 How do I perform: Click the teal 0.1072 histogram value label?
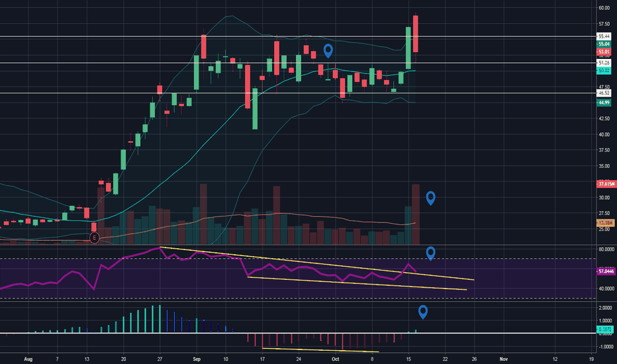[605, 330]
